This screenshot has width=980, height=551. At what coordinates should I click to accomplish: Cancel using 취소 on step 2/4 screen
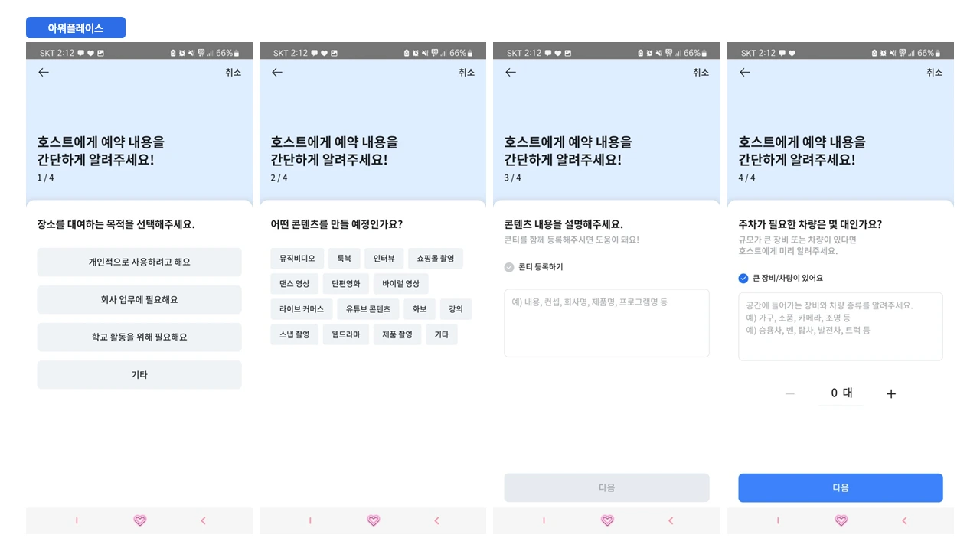tap(466, 72)
